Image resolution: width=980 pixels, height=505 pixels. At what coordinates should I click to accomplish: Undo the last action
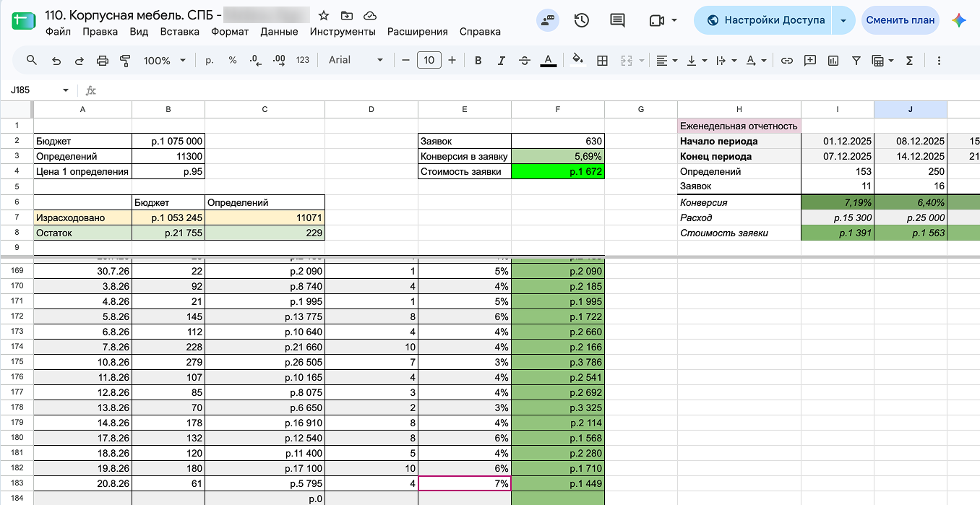click(x=56, y=61)
